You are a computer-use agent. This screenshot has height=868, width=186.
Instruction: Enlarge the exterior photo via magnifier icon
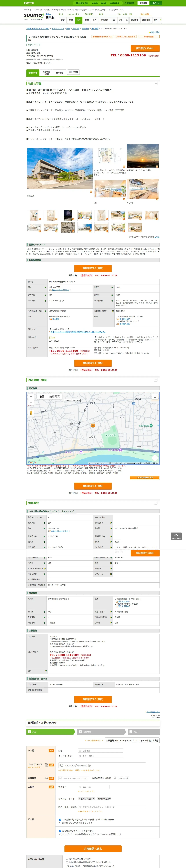(x=91, y=191)
